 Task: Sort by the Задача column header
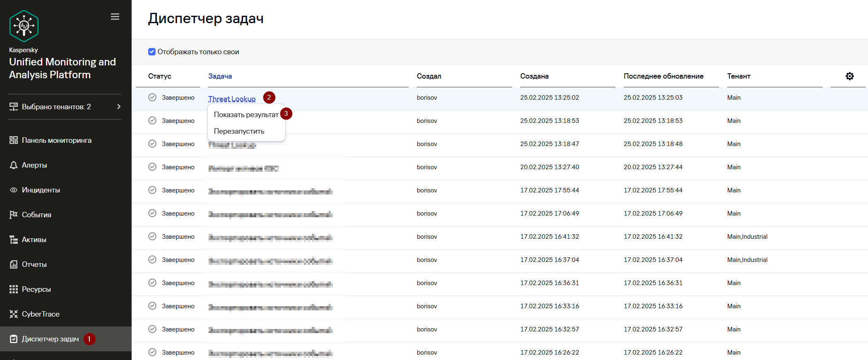click(220, 76)
